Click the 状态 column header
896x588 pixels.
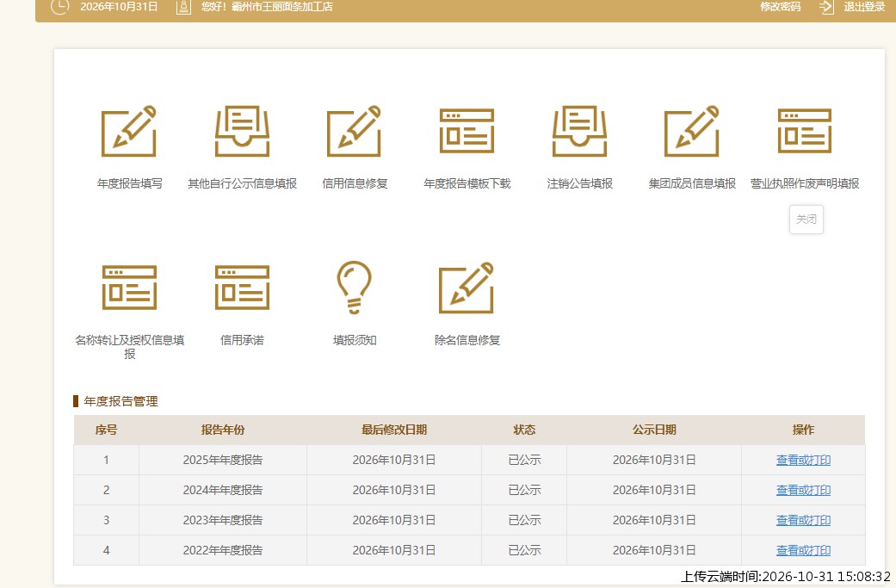coord(524,430)
